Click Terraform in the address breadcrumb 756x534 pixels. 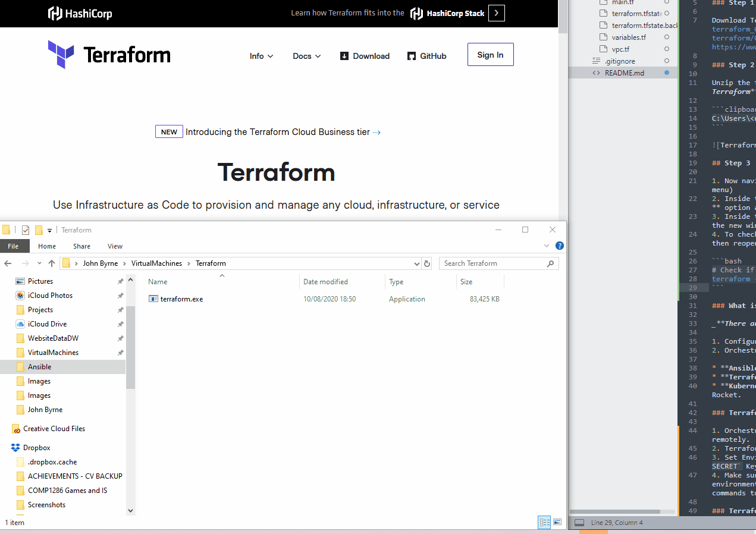click(211, 263)
